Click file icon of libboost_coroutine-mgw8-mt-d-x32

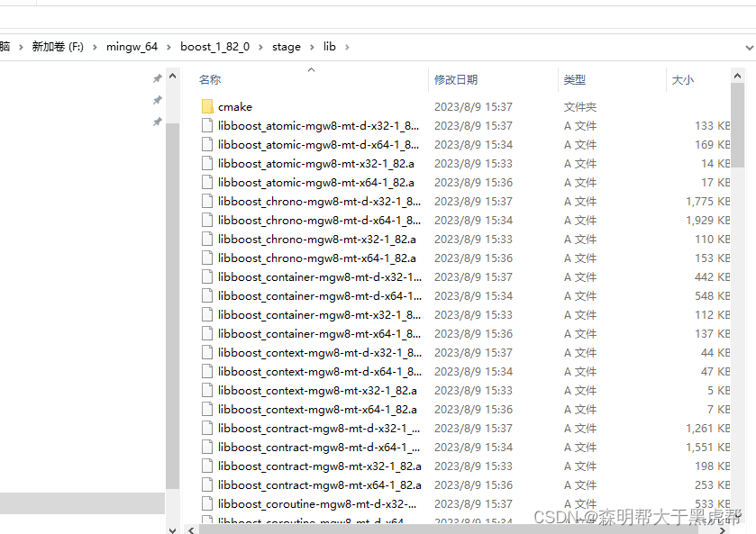pos(207,503)
